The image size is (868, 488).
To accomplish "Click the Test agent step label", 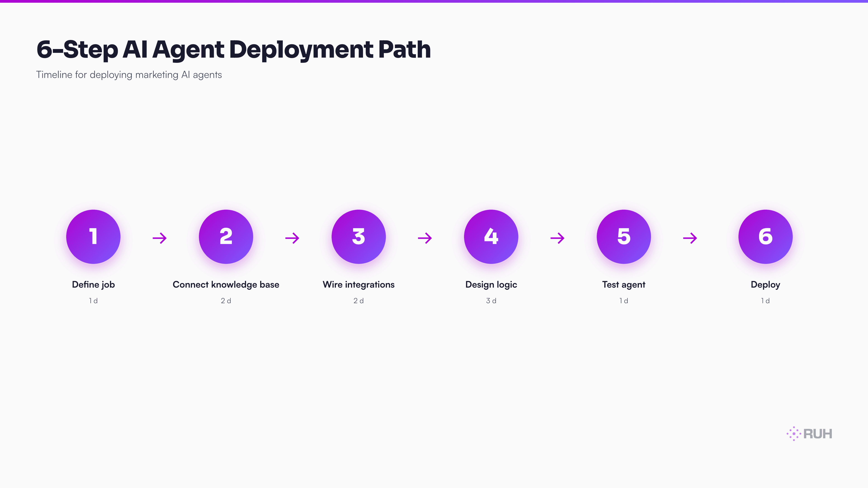I will 623,284.
